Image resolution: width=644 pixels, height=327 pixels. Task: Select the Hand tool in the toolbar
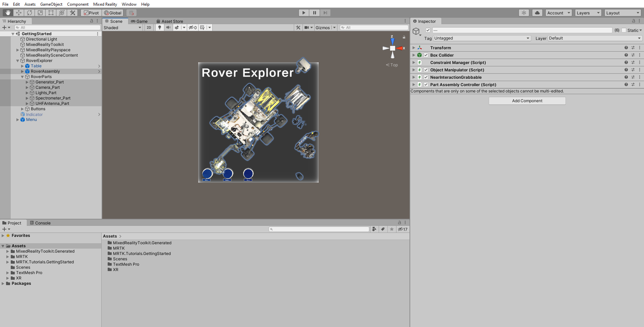pyautogui.click(x=8, y=13)
